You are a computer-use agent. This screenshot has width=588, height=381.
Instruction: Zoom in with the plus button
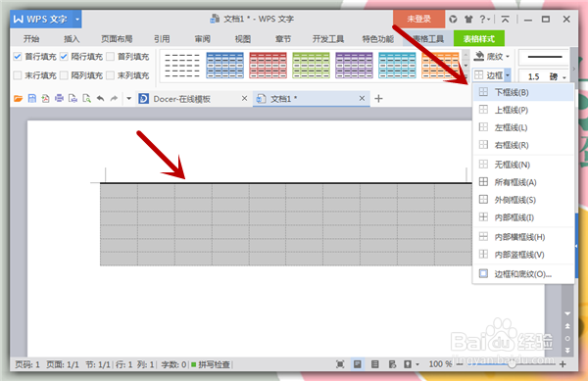(563, 364)
